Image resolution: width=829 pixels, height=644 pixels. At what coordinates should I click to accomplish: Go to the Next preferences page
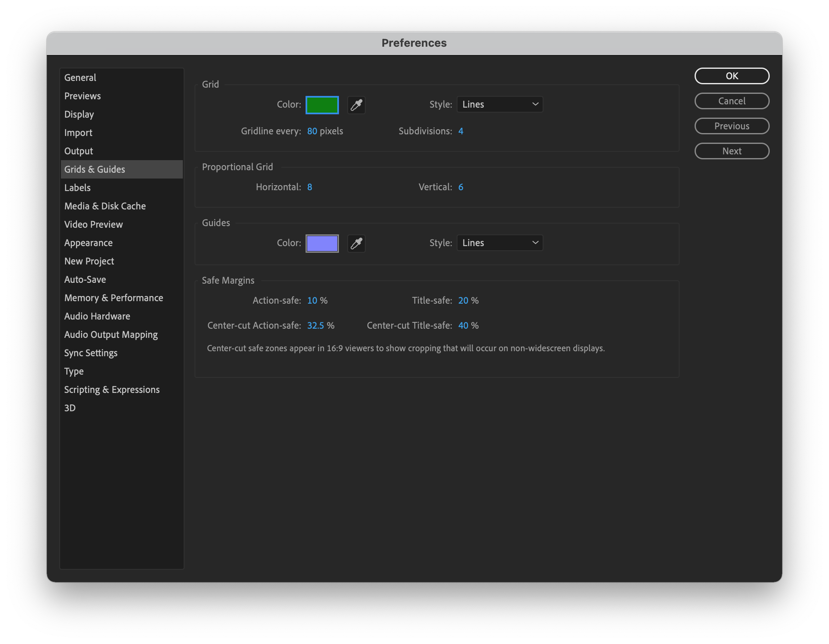pos(732,151)
